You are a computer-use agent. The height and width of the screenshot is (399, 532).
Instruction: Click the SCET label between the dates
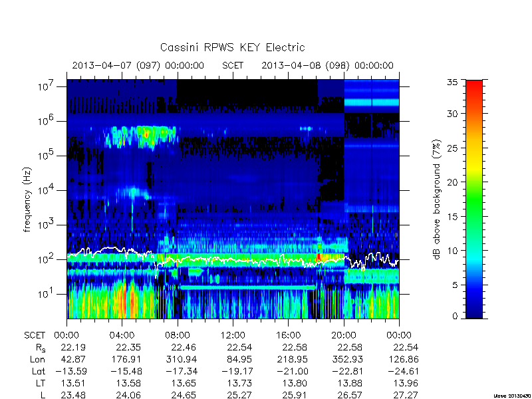(233, 65)
